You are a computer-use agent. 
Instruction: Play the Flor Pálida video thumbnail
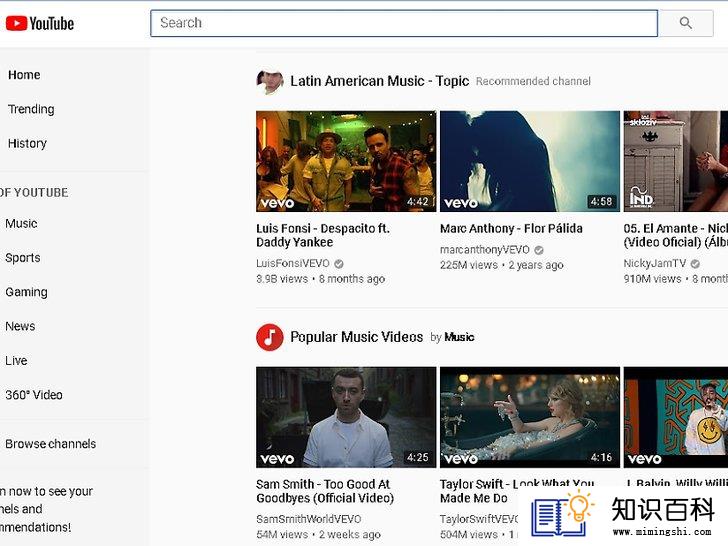[530, 161]
